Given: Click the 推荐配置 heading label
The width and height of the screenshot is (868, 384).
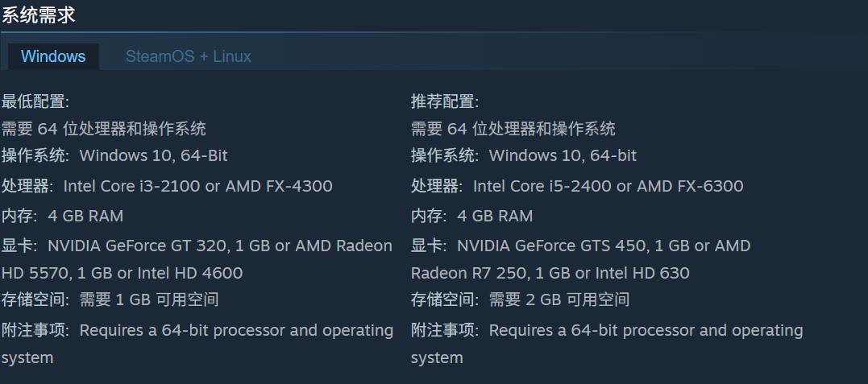Looking at the screenshot, I should [x=445, y=101].
